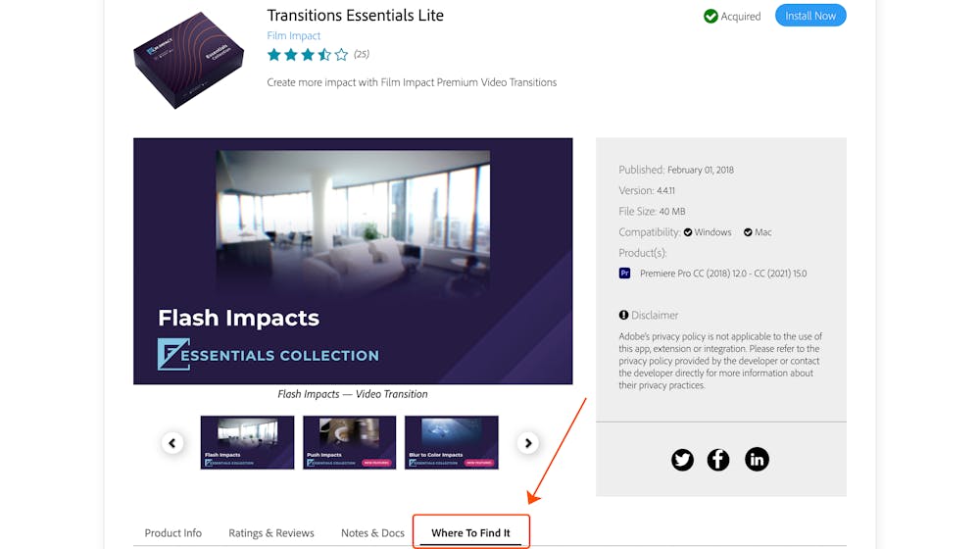The width and height of the screenshot is (980, 549).
Task: Click the Premiere Pro CC (2018) 12.0 text
Action: coord(723,274)
